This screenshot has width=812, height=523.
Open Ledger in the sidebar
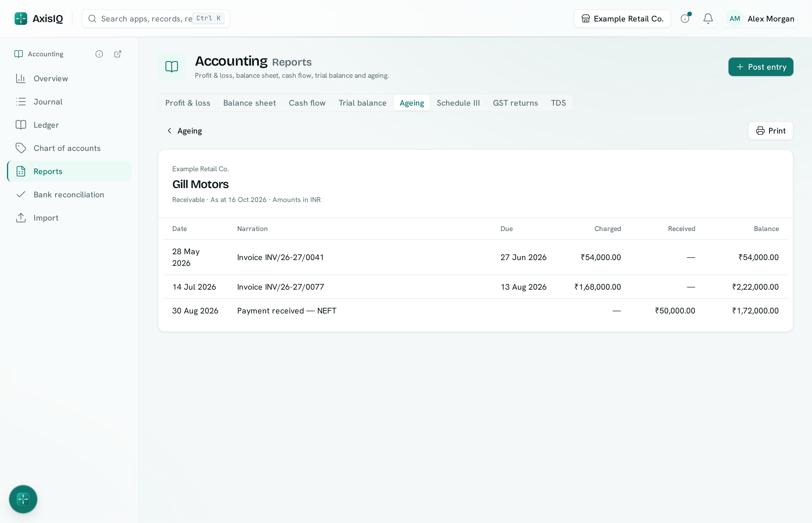point(69,125)
